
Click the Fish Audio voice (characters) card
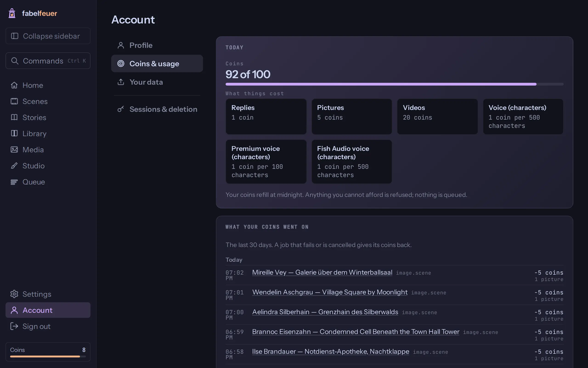coord(352,162)
